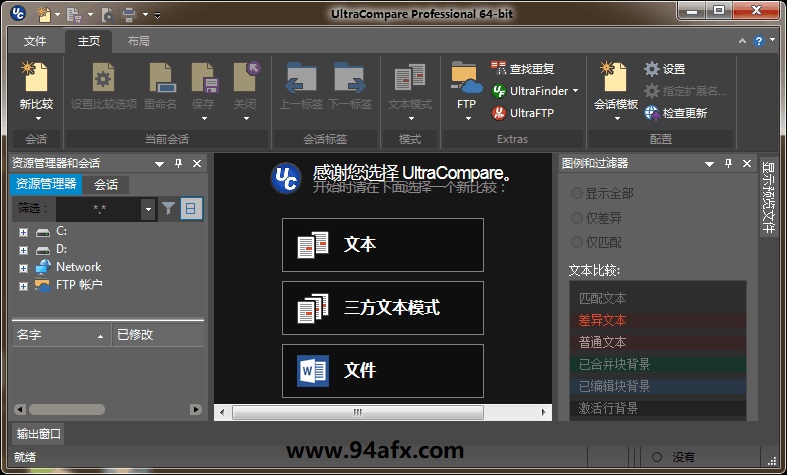Click 查找重复 find duplicates
Viewport: 787px width, 475px height.
tap(522, 68)
